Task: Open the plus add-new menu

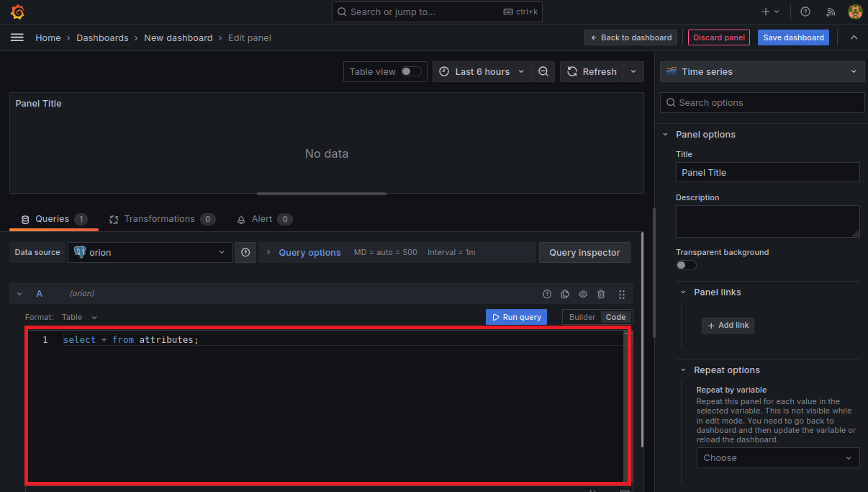Action: [770, 12]
